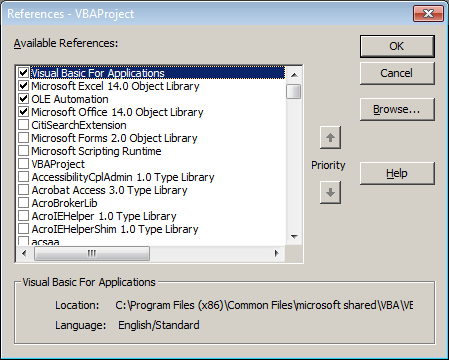Viewport: 449px width, 360px height.
Task: Tick the VBAProject reference checkbox
Action: 23,164
